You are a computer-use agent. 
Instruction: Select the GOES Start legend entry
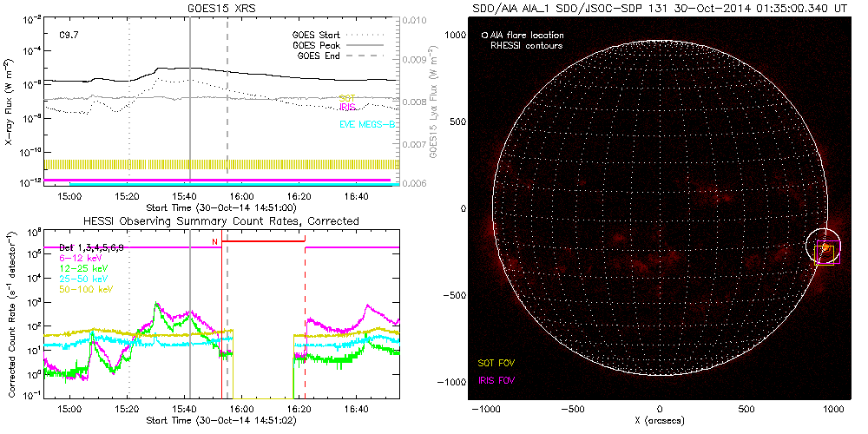[x=318, y=36]
